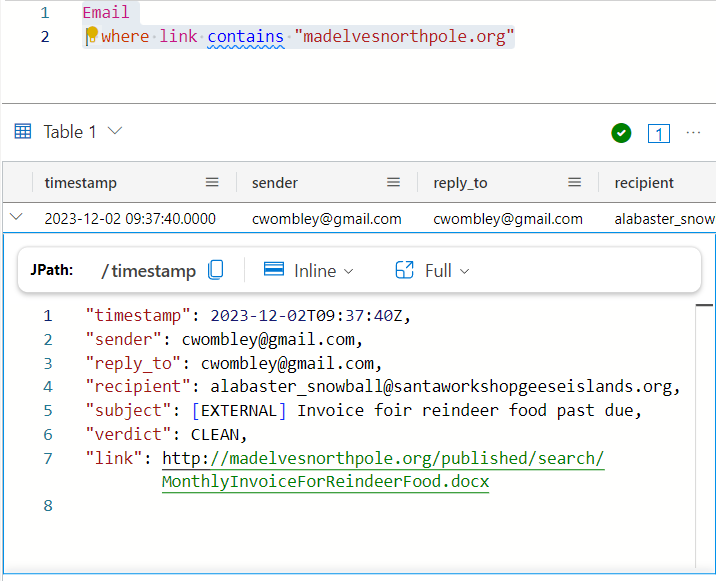Click the boxed record count indicator
Image resolution: width=716 pixels, height=581 pixels.
pos(659,133)
